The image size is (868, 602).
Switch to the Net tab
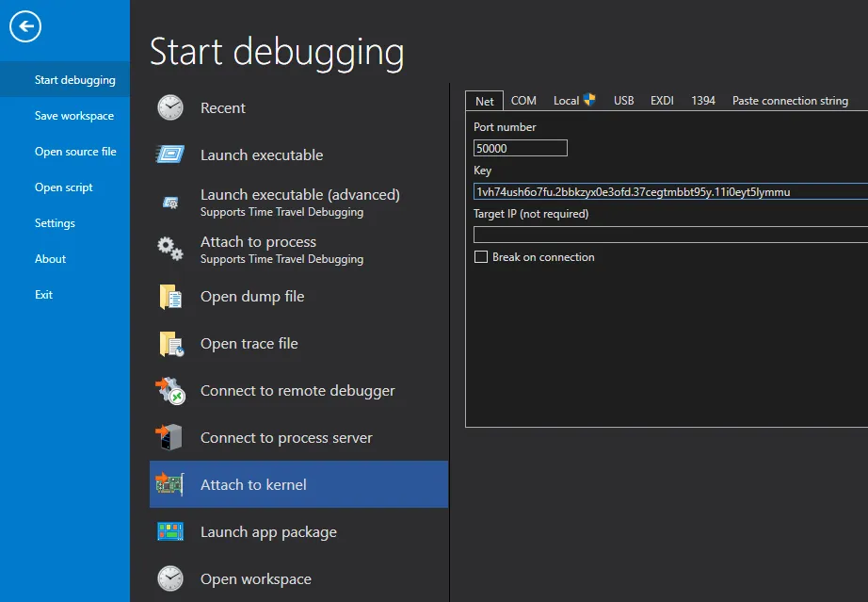coord(485,101)
